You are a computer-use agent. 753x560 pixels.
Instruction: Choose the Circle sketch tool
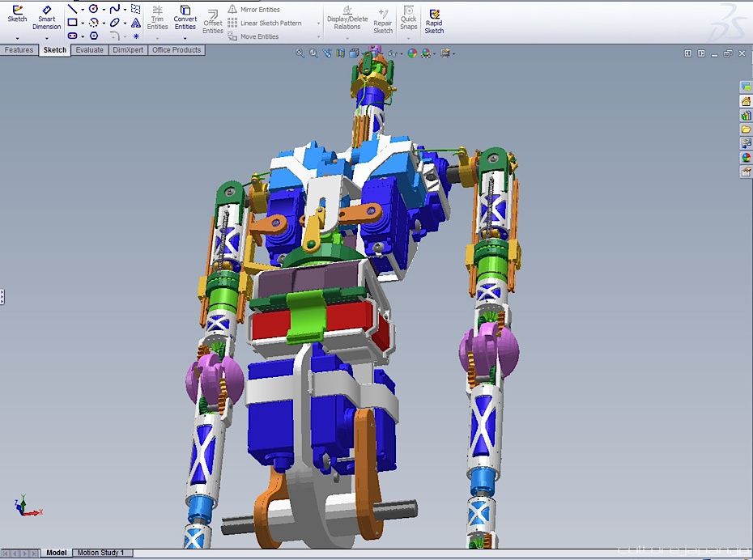[93, 9]
